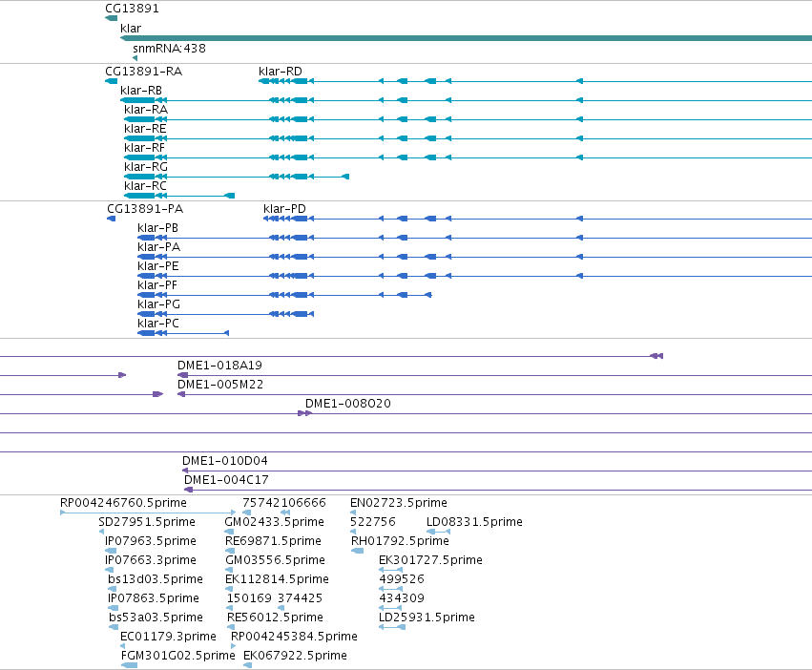
Task: Click the EK301727.5prime EST label
Action: coord(431,560)
